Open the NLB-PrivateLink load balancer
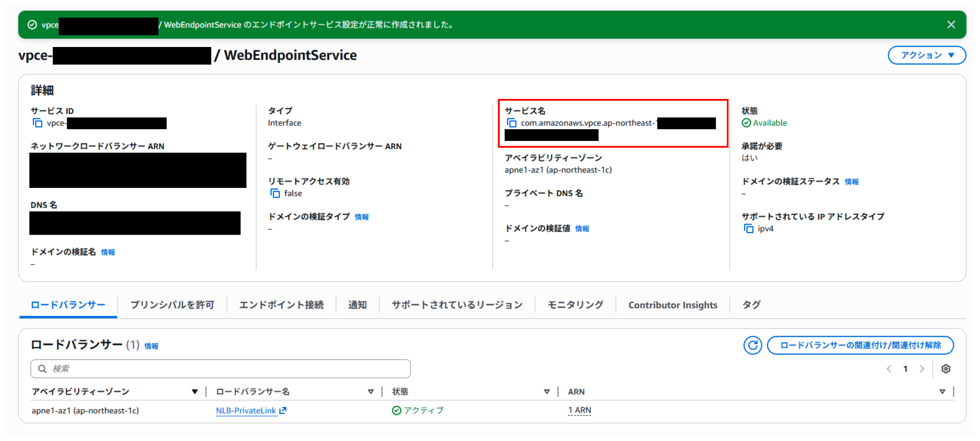The width and height of the screenshot is (980, 441). pyautogui.click(x=246, y=410)
